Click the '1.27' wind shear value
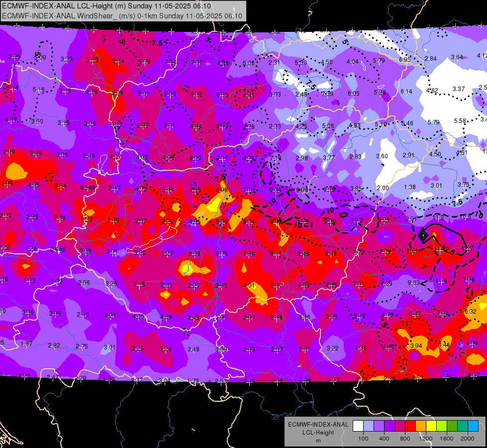Image resolution: width=487 pixels, height=448 pixels. point(167,253)
